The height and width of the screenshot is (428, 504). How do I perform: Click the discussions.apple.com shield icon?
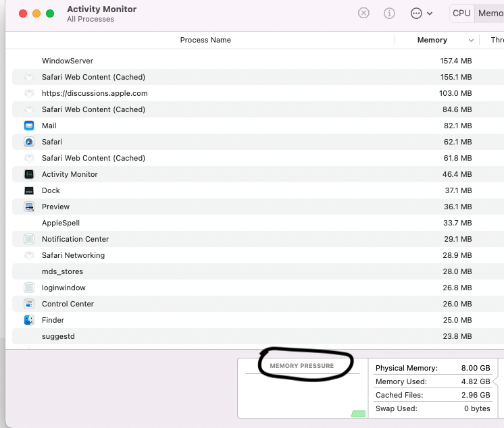(29, 93)
